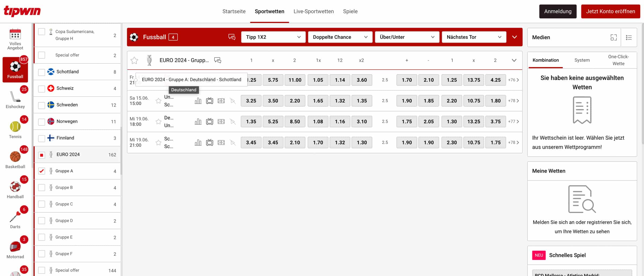Screen dimensions: 644x276
Task: Open comments icon next to EURO 2024 - Grupp...
Action: click(x=218, y=60)
